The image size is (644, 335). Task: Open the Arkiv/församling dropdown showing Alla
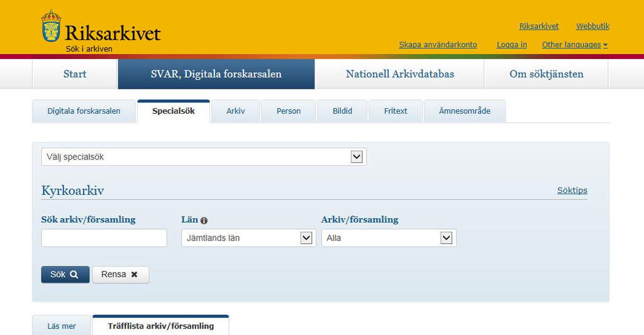[x=389, y=238]
